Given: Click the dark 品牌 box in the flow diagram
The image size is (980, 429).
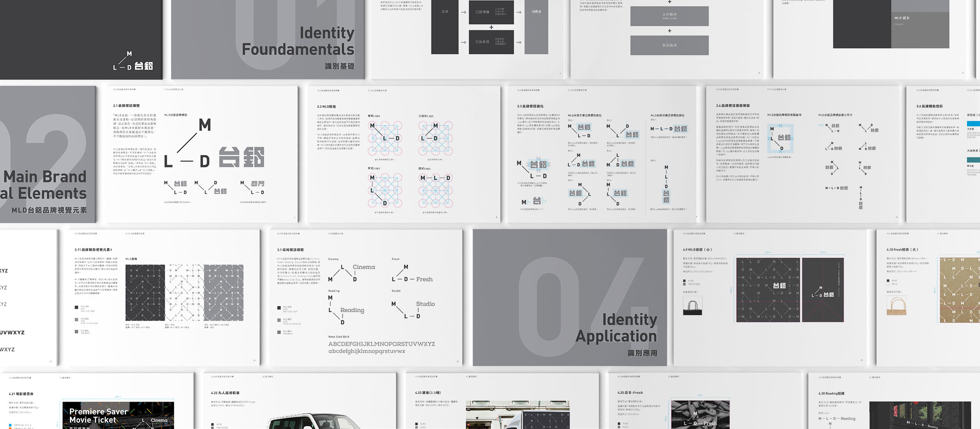Looking at the screenshot, I should [x=445, y=27].
